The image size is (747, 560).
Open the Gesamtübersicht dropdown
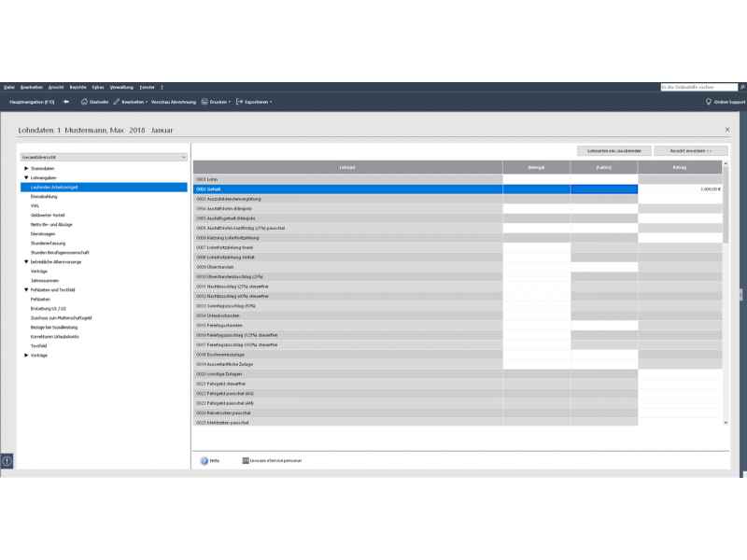click(104, 158)
